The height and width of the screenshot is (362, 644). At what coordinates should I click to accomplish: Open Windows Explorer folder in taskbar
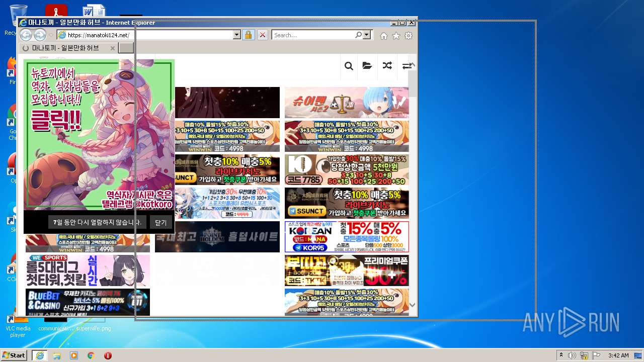[57, 355]
